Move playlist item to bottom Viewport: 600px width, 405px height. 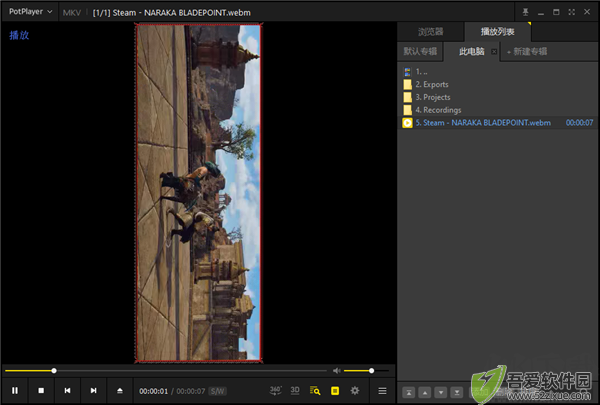point(457,392)
